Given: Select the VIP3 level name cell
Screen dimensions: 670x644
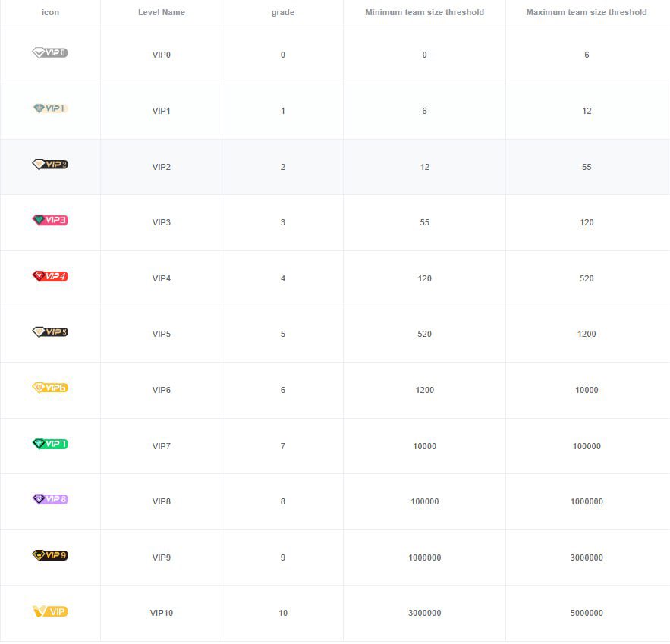Looking at the screenshot, I should (x=160, y=221).
